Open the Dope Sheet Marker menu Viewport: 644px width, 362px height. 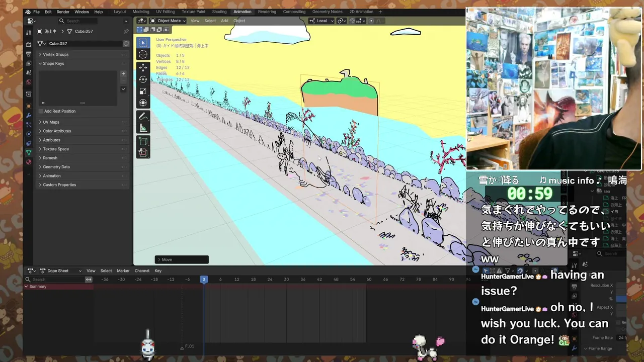123,270
